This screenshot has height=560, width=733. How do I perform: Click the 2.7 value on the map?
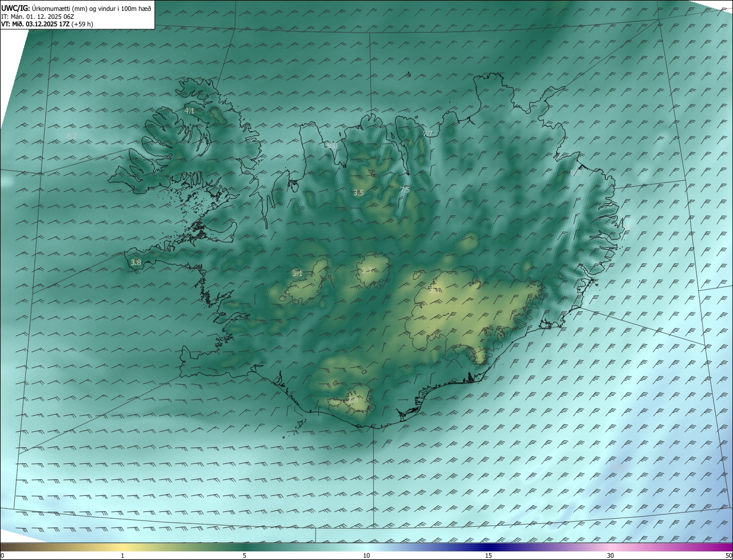366,271
